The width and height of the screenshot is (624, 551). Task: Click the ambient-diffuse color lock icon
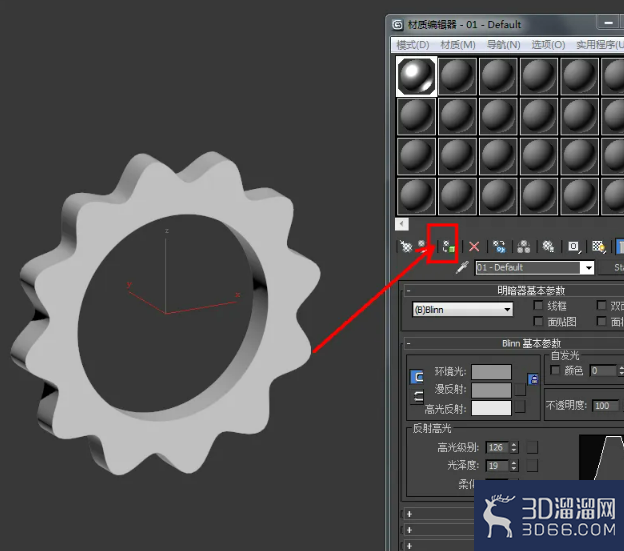(x=533, y=379)
